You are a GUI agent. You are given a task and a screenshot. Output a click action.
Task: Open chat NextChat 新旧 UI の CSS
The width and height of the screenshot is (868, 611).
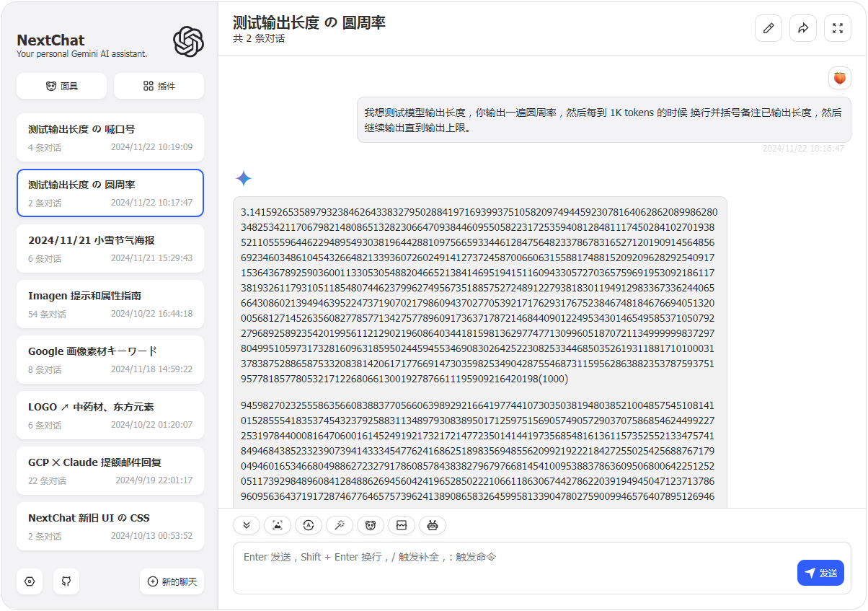click(110, 527)
